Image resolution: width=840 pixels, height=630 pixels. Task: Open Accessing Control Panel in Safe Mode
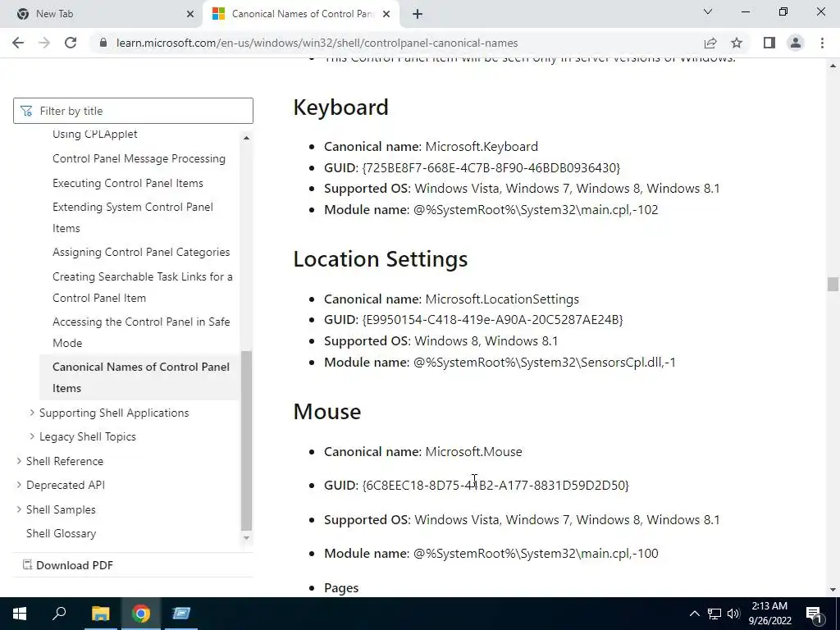141,332
